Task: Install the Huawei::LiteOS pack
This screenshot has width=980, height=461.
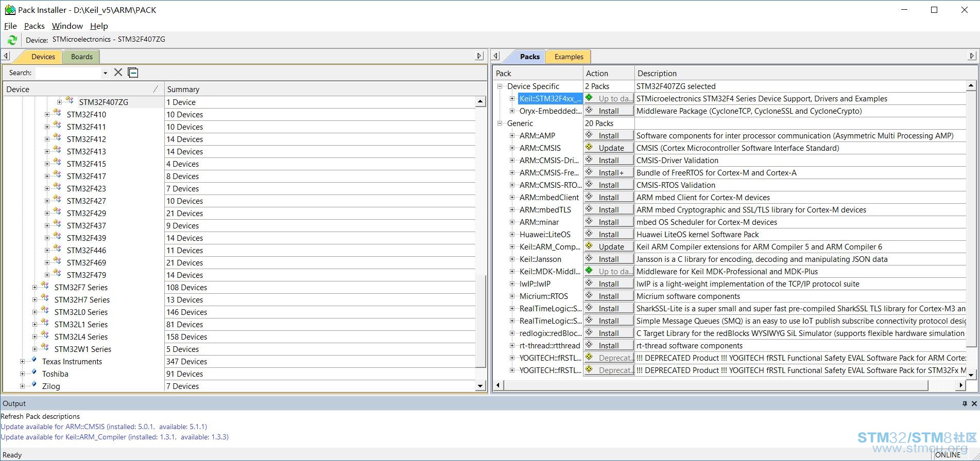Action: point(609,234)
